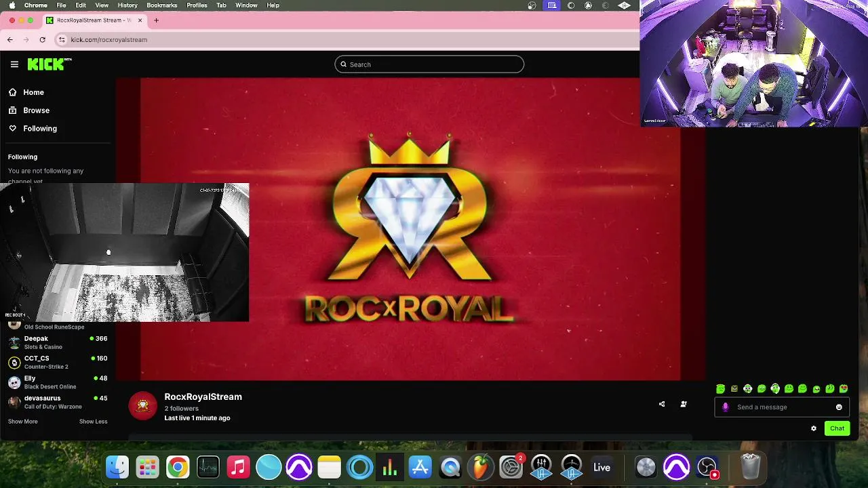Open Finder from the dock
Screen dimensions: 868x488
coord(117,467)
